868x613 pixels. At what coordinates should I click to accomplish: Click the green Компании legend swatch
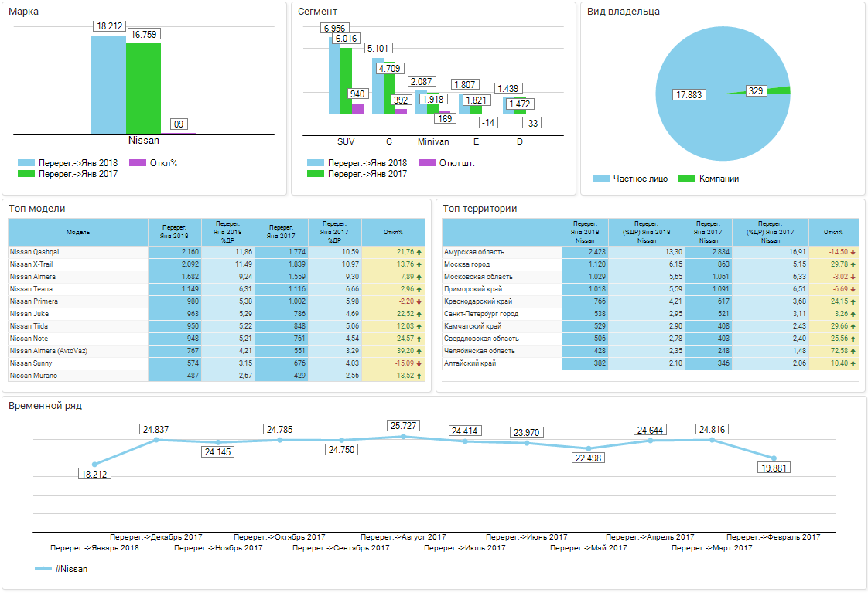click(687, 179)
